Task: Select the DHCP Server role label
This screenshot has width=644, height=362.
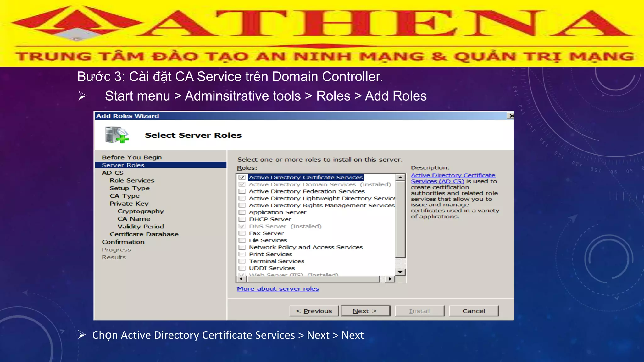Action: 270,219
